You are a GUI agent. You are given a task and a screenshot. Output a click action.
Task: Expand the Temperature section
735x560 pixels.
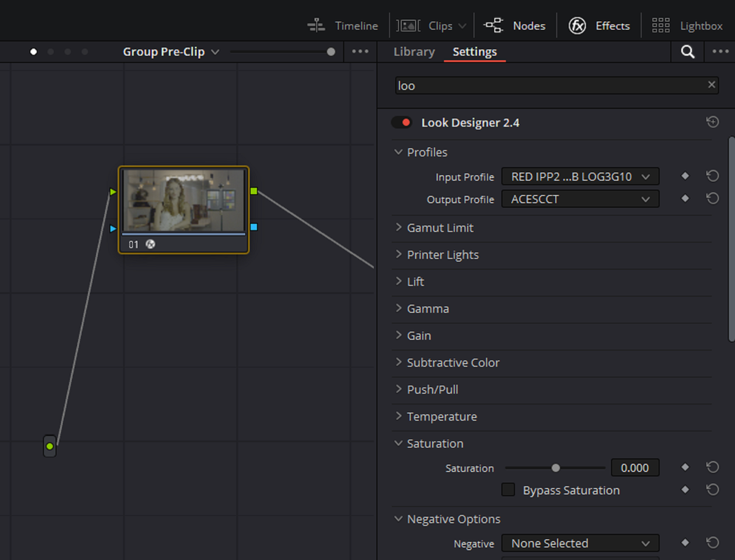click(398, 416)
